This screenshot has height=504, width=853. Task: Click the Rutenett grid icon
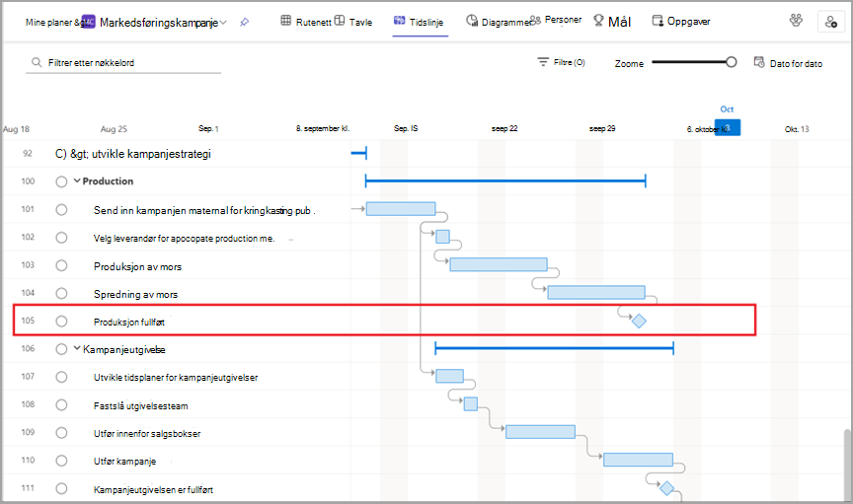click(285, 21)
